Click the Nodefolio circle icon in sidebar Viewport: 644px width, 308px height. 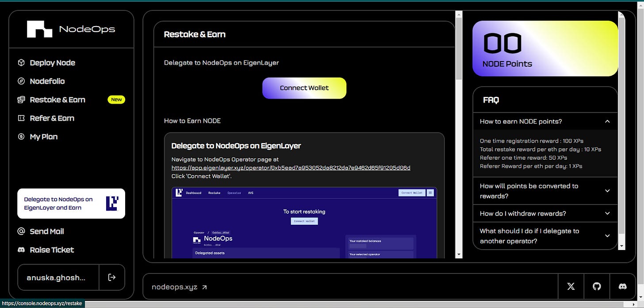pyautogui.click(x=21, y=81)
